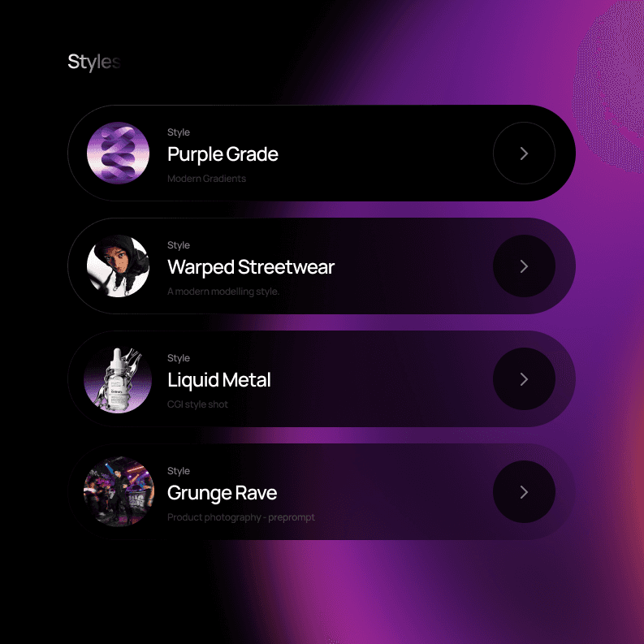Select the serum bottle thumbnail image
The image size is (644, 644).
click(118, 380)
